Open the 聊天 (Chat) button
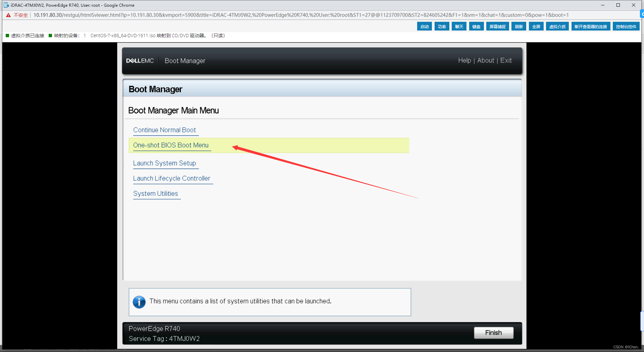 (x=459, y=26)
